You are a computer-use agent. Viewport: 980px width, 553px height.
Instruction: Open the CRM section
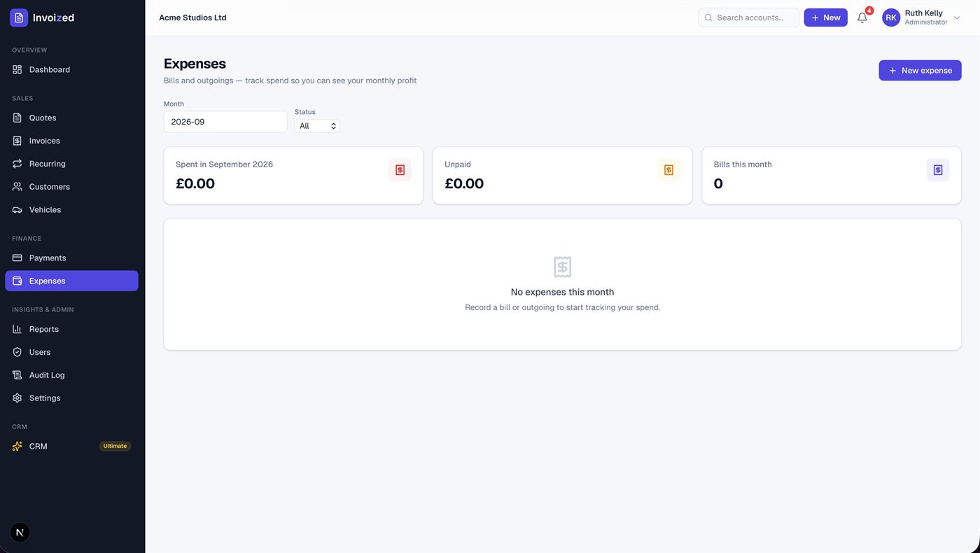pyautogui.click(x=71, y=446)
